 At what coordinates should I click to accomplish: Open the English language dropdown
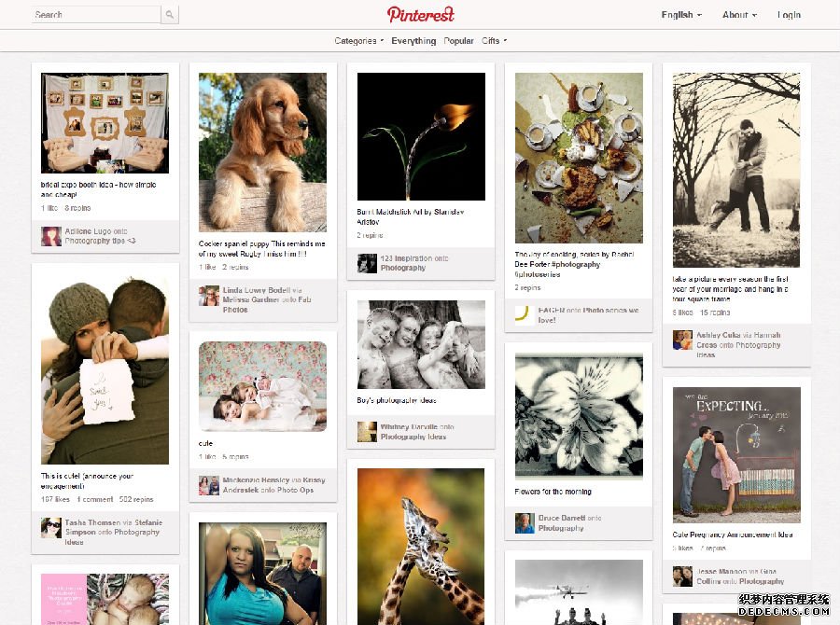(x=681, y=15)
